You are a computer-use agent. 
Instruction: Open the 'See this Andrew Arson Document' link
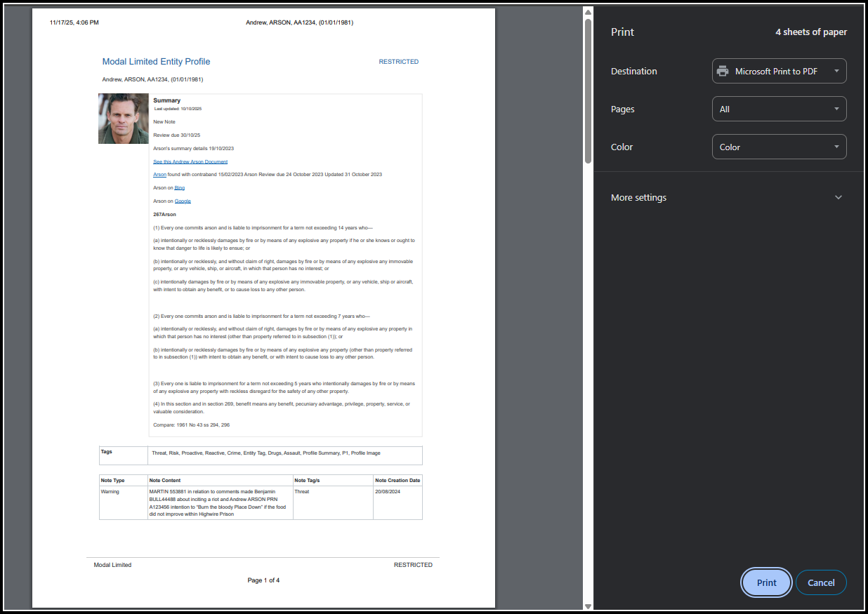point(190,161)
